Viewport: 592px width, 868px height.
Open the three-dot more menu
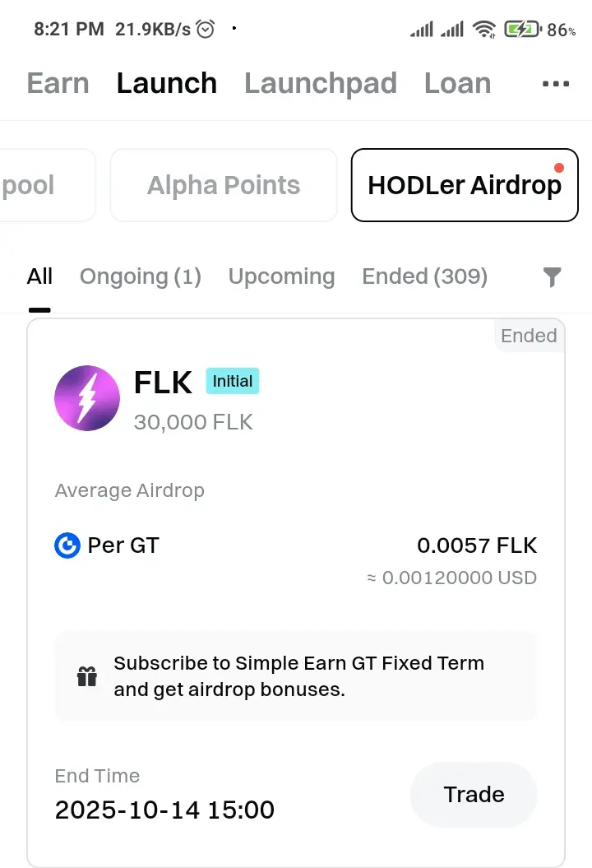(x=556, y=84)
